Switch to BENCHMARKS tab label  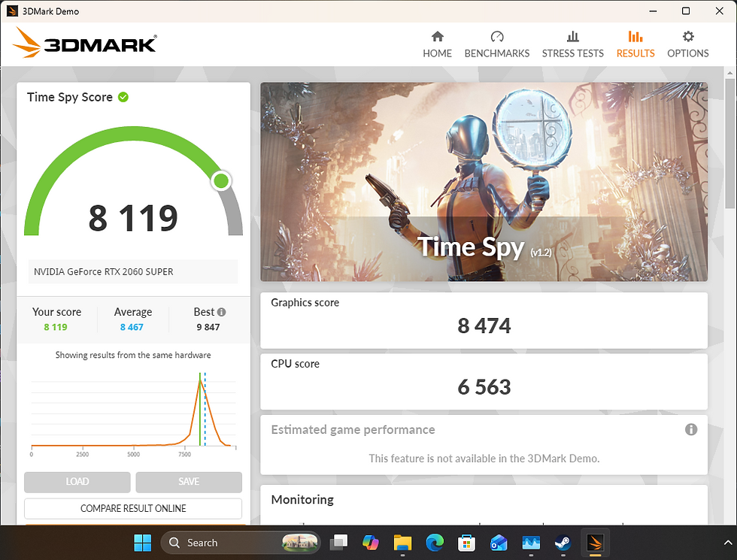pos(497,53)
